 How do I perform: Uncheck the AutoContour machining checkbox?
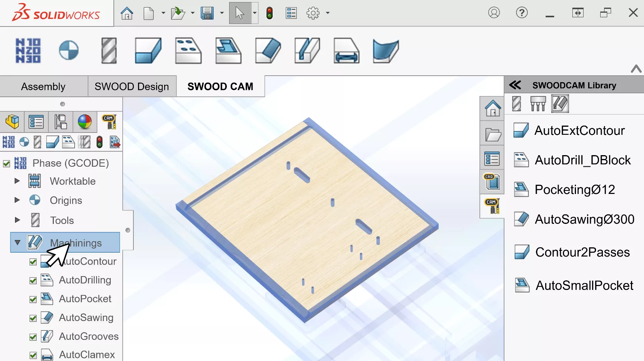click(x=33, y=262)
